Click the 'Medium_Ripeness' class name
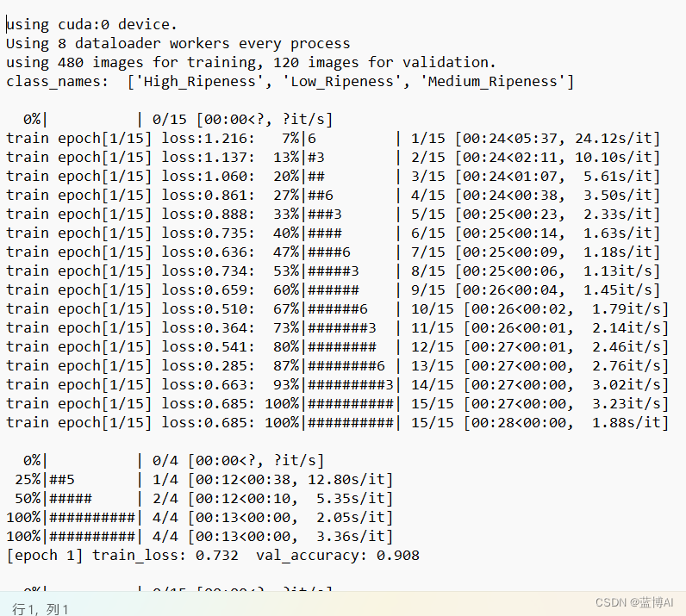 (x=493, y=82)
